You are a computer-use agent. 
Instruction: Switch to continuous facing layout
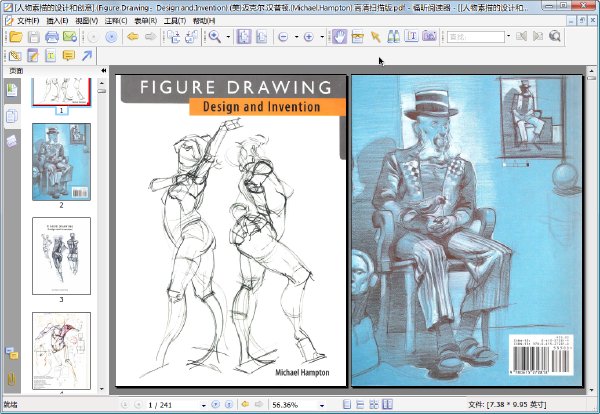click(373, 404)
